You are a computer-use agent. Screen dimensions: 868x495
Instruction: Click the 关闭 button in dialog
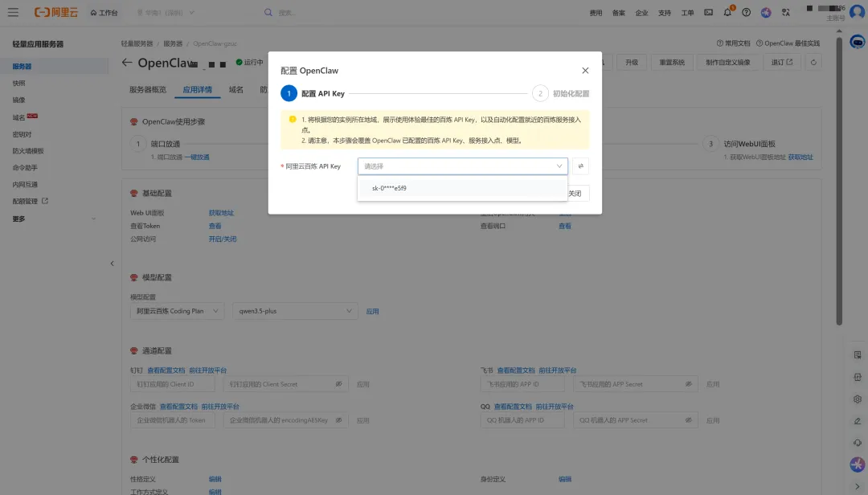click(575, 193)
